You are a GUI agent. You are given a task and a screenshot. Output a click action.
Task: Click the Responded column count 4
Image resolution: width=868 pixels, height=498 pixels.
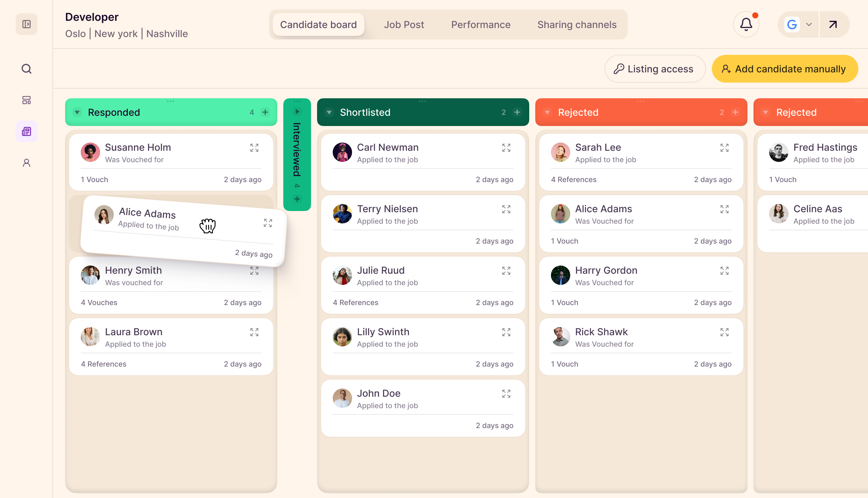pyautogui.click(x=252, y=112)
